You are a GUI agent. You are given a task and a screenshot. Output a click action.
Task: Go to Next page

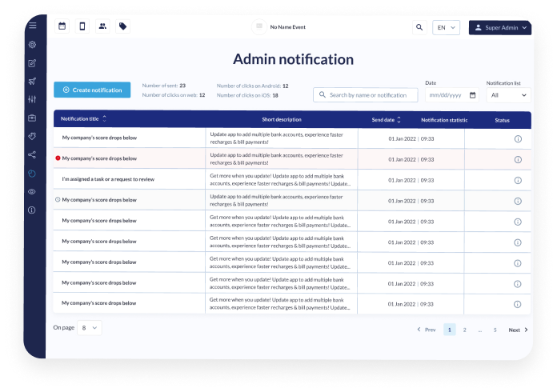point(519,330)
